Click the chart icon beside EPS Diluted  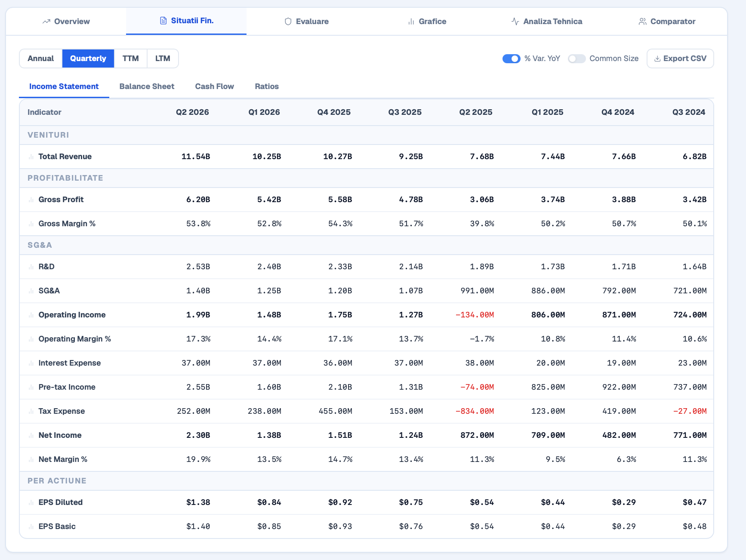(31, 503)
